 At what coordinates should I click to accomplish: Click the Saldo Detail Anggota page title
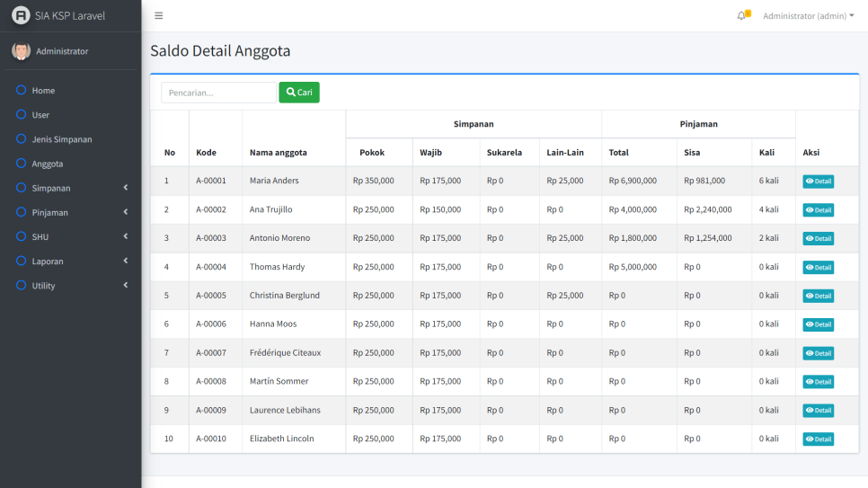coord(220,51)
